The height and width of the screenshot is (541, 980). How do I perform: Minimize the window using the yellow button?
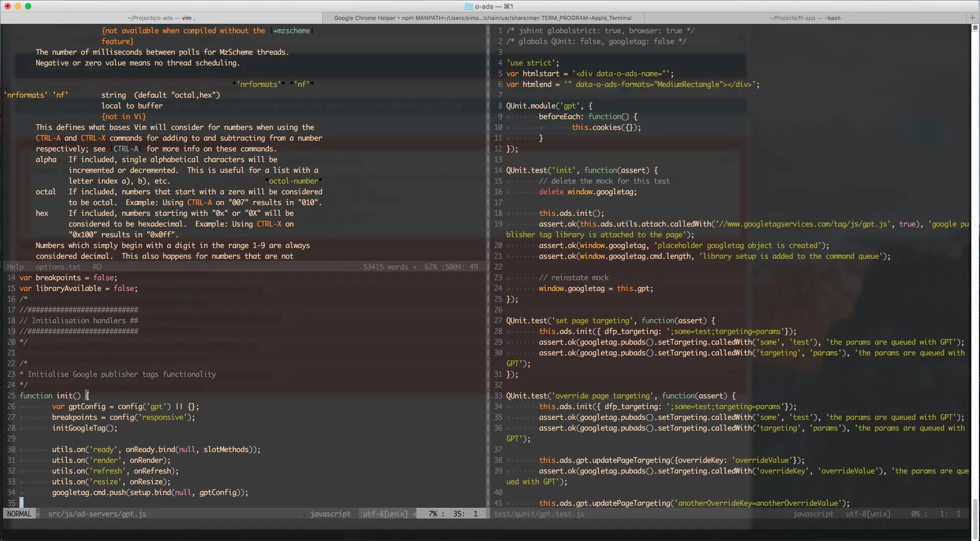[x=18, y=6]
